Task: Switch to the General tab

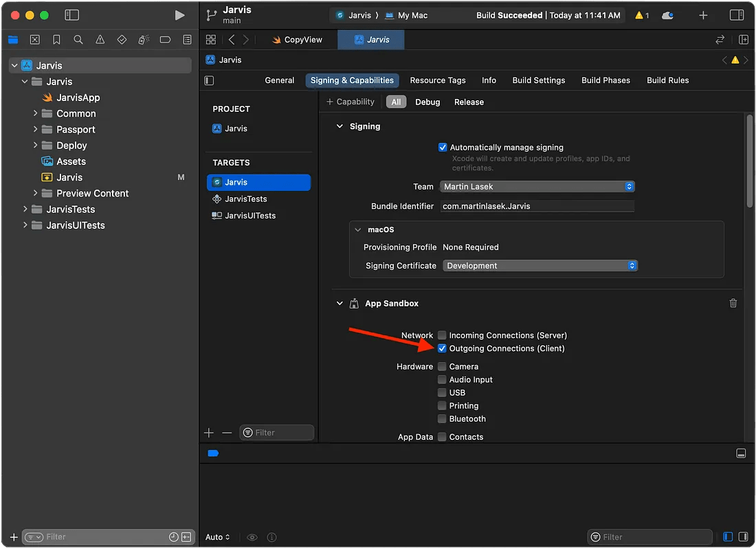Action: [280, 80]
